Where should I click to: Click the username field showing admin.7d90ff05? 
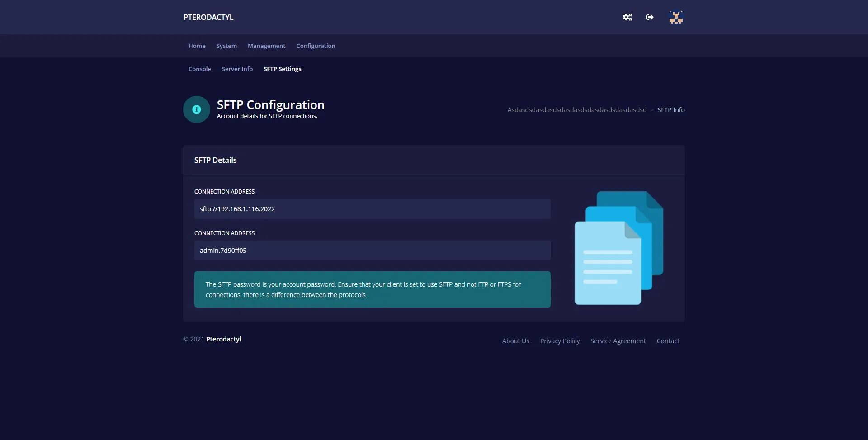click(x=372, y=251)
